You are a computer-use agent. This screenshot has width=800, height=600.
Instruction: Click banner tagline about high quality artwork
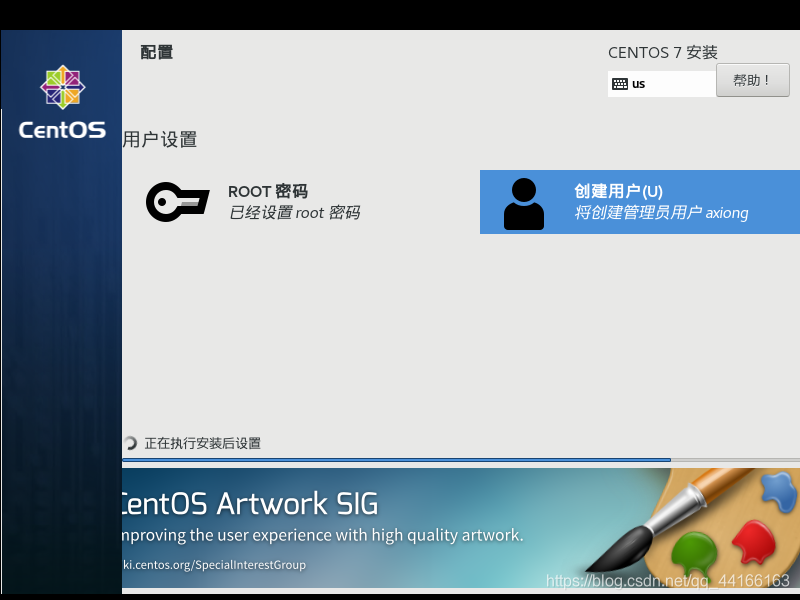coord(323,535)
